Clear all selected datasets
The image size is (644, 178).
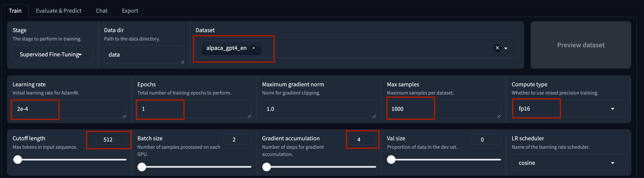tap(497, 48)
